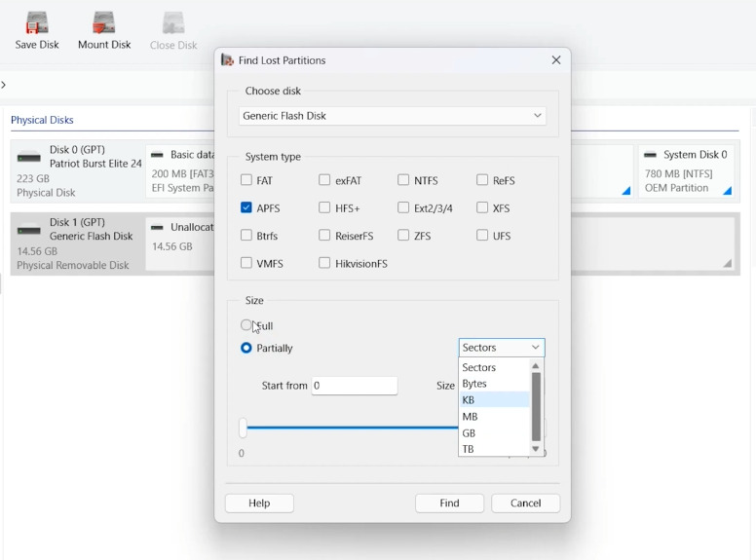The image size is (756, 560).
Task: Click the Help button
Action: (259, 504)
